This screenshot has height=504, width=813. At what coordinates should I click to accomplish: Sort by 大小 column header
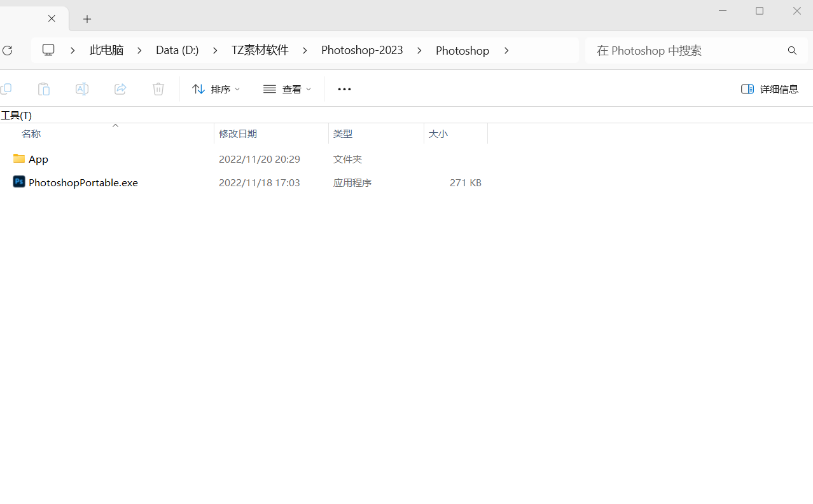point(438,133)
